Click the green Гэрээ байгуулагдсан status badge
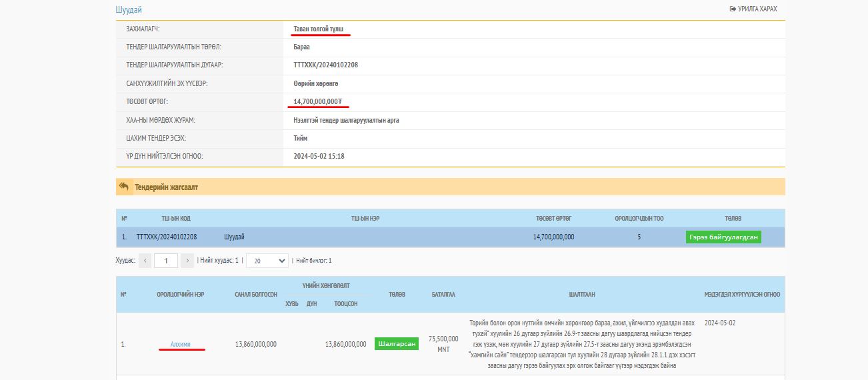The image size is (868, 380). pos(723,237)
